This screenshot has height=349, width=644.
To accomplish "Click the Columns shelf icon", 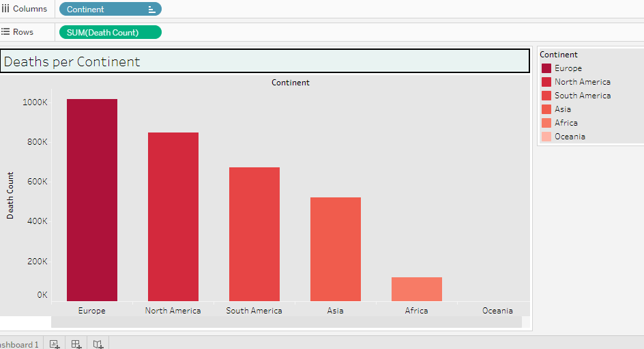I will coord(5,9).
